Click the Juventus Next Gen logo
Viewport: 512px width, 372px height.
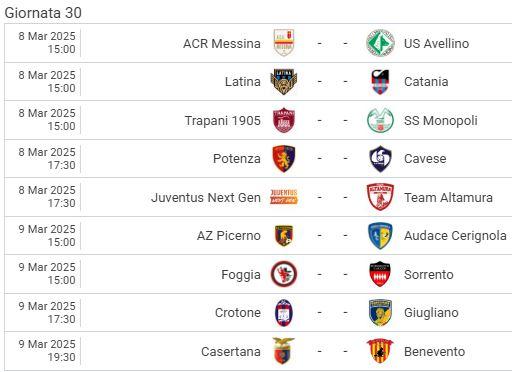tap(284, 197)
